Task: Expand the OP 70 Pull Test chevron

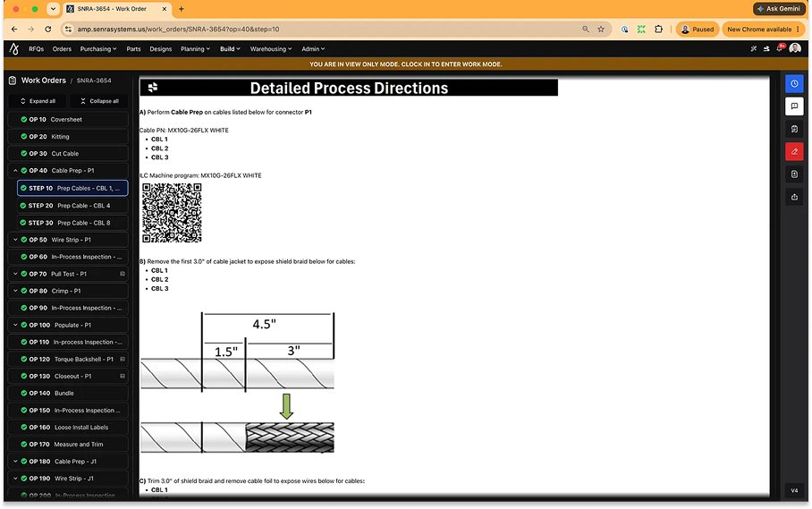Action: click(x=15, y=274)
